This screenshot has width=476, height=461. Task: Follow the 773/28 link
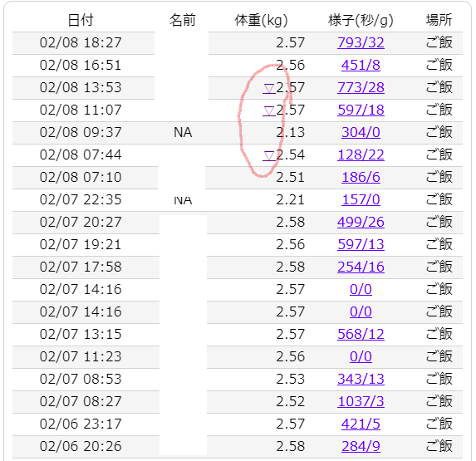361,87
